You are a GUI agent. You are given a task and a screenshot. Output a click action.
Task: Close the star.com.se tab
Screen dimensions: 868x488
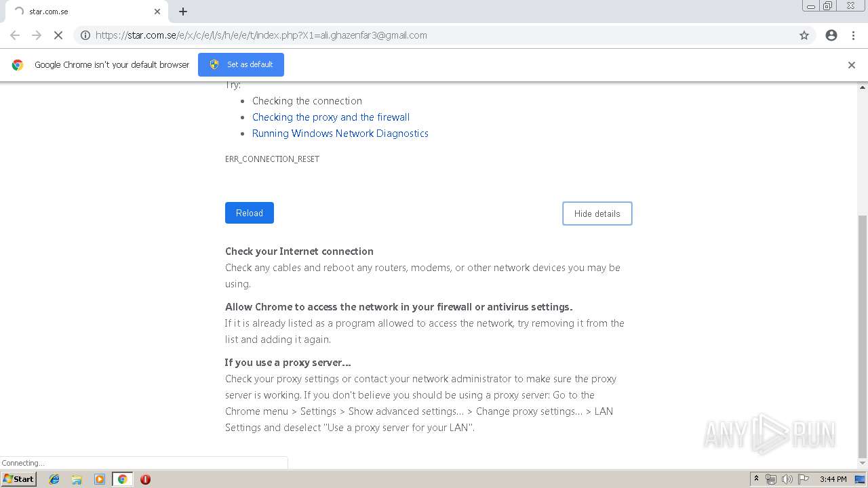pyautogui.click(x=157, y=12)
